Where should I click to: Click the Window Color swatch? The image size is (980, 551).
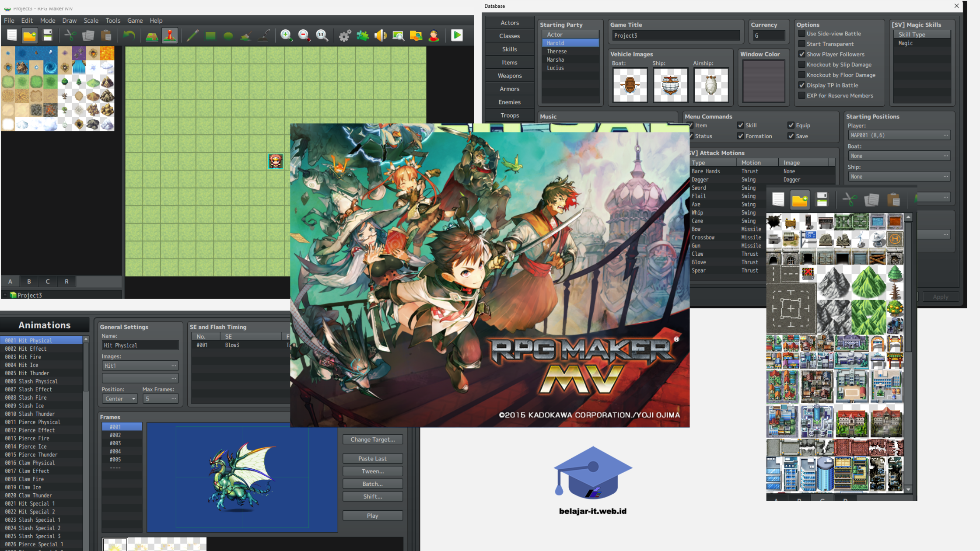[763, 81]
